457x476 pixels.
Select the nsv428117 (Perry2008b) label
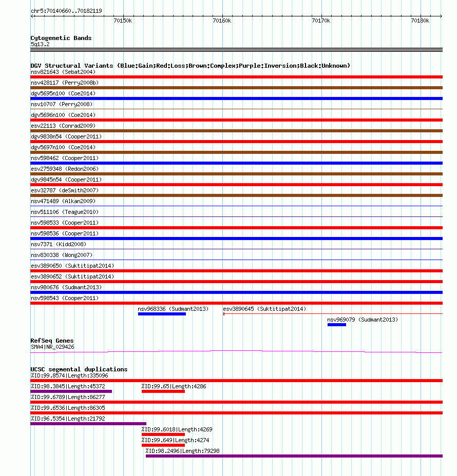(x=65, y=83)
